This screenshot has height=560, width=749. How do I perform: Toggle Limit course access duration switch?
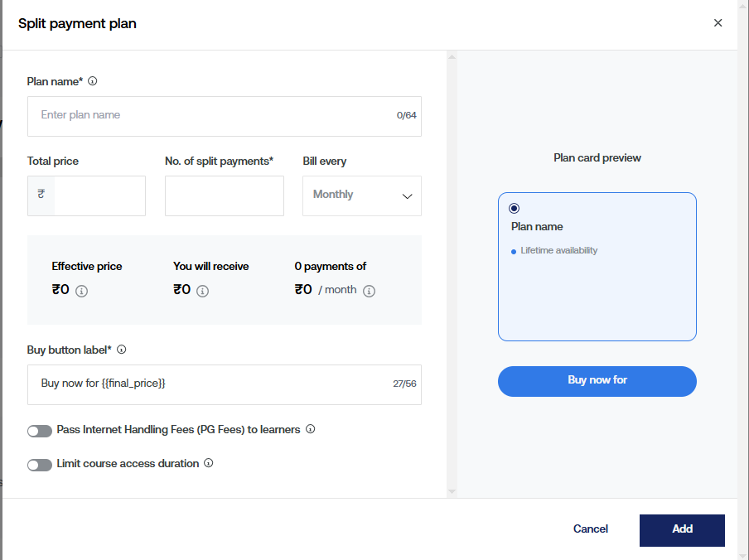coord(40,465)
